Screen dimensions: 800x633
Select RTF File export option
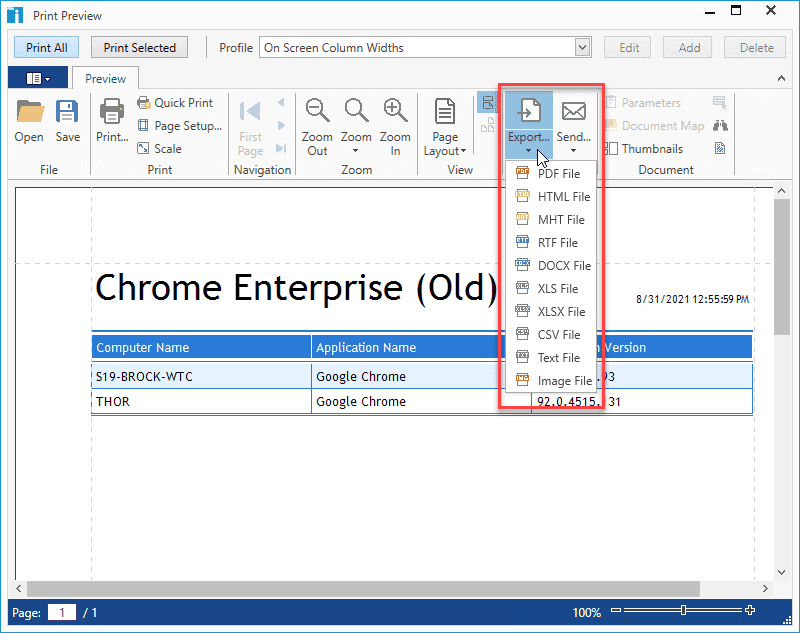551,242
